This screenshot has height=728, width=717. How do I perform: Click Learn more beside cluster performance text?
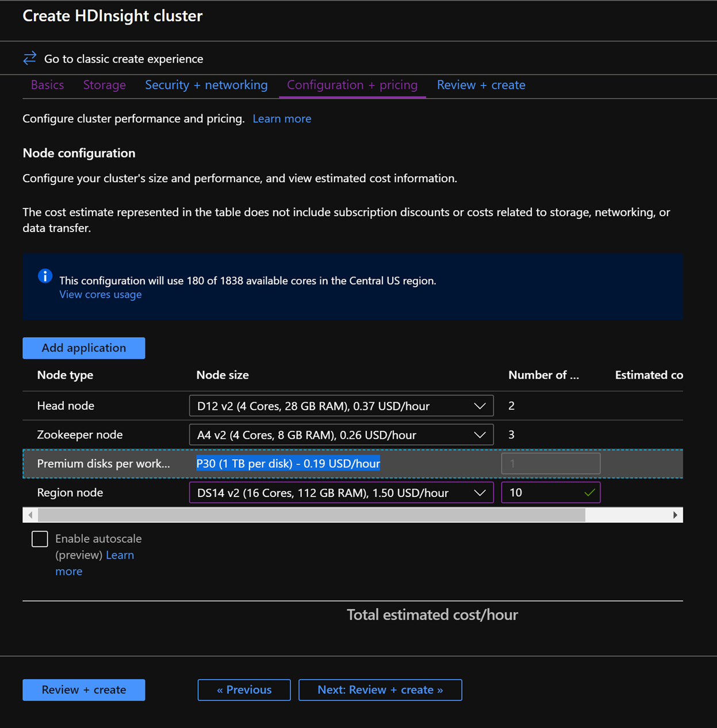[x=282, y=118]
